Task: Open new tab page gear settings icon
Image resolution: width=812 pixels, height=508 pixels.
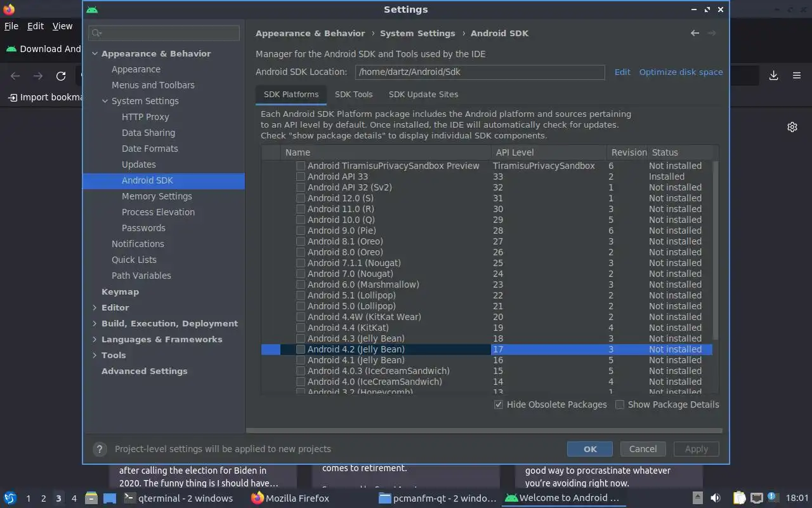Action: click(792, 127)
